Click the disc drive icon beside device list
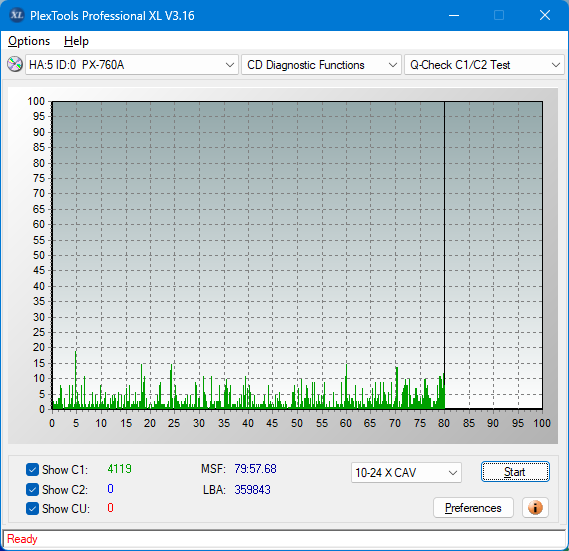Image resolution: width=569 pixels, height=551 pixels. point(15,65)
